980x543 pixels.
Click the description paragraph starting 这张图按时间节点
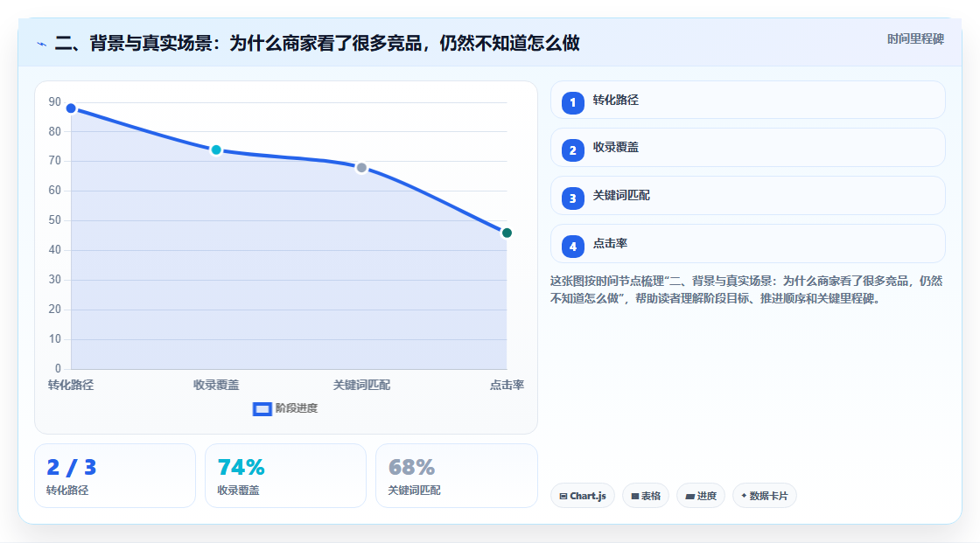pyautogui.click(x=746, y=290)
